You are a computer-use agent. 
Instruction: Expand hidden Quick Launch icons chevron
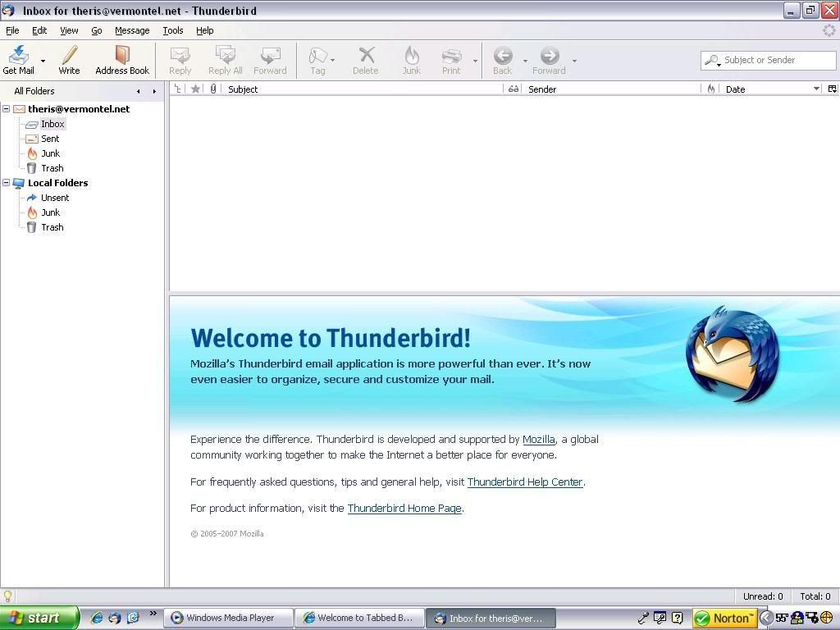pyautogui.click(x=153, y=614)
